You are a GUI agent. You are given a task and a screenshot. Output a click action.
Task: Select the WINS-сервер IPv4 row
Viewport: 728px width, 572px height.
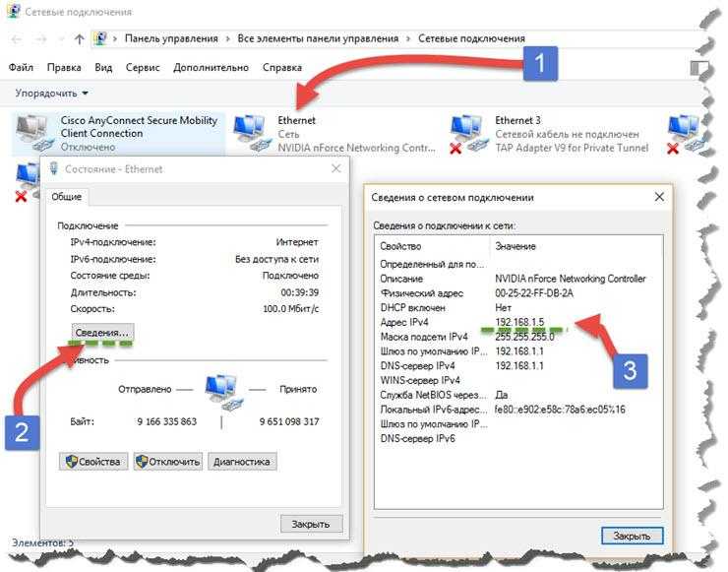[x=518, y=380]
